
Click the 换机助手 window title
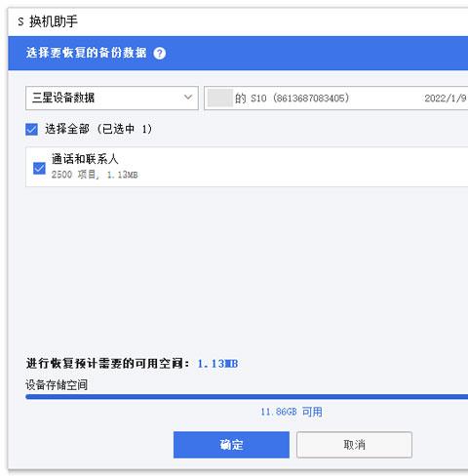54,21
